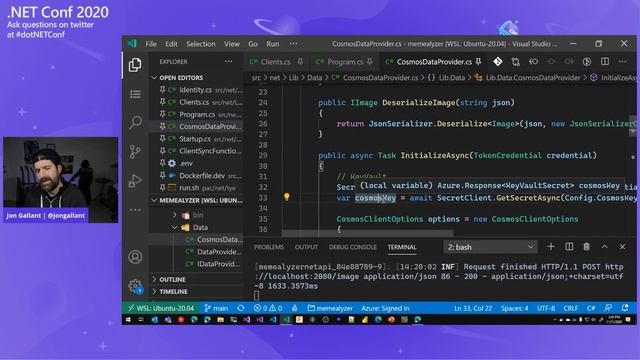Split the terminal panel
640x360 pixels.
(x=569, y=247)
